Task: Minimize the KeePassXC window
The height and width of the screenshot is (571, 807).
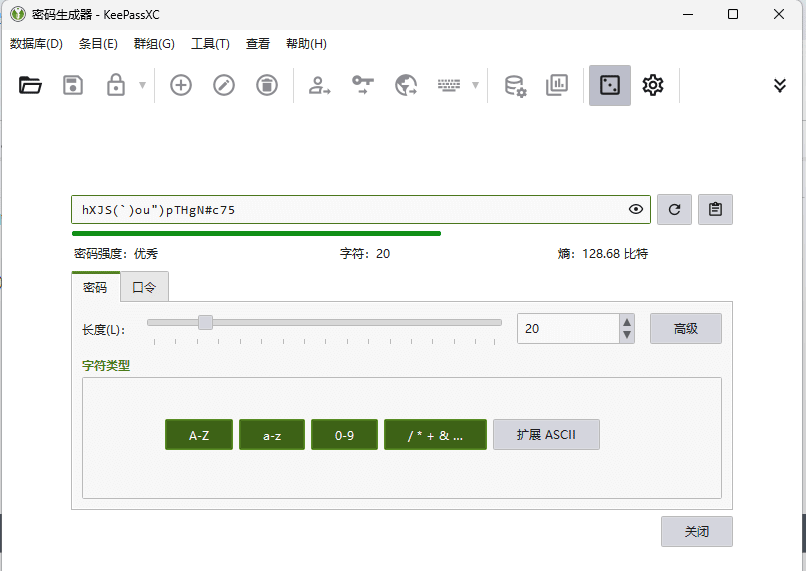Action: tap(688, 14)
